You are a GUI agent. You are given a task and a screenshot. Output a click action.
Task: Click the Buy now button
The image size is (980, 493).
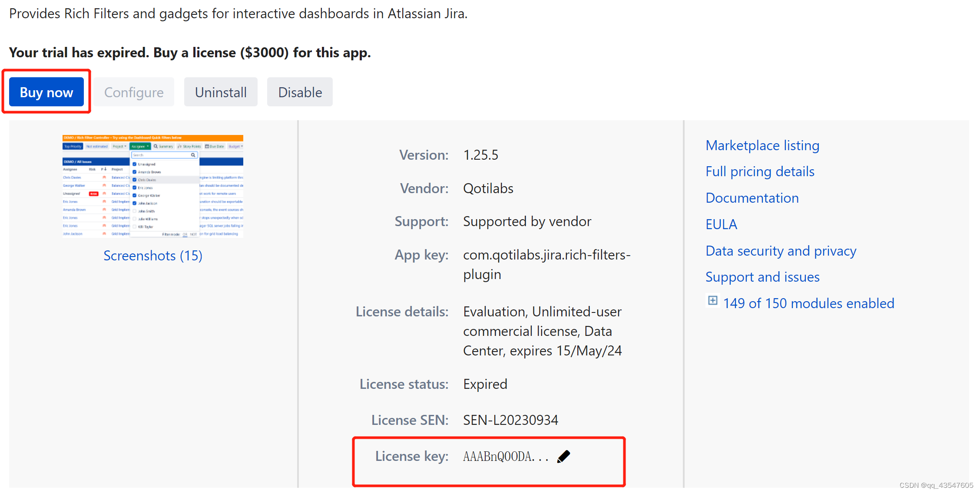point(47,92)
